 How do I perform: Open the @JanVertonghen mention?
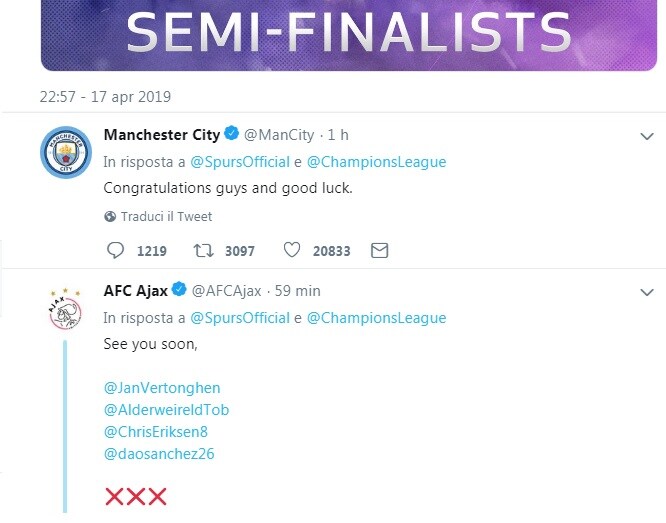click(x=162, y=388)
